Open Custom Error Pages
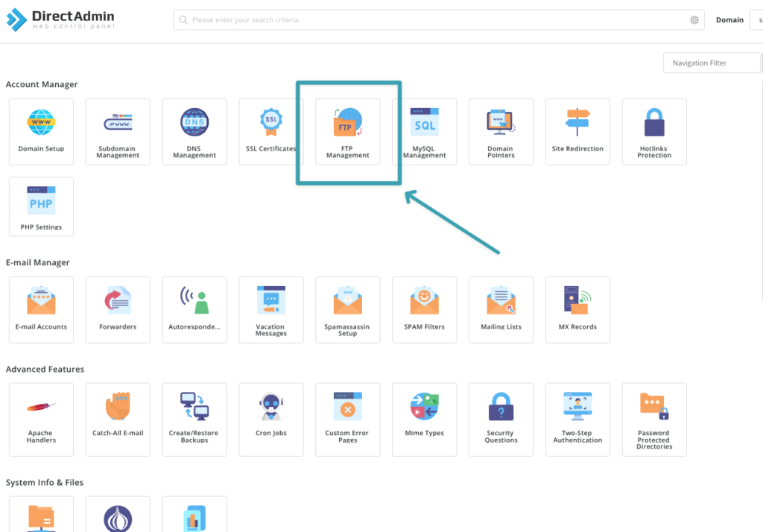The width and height of the screenshot is (763, 532). 348,419
